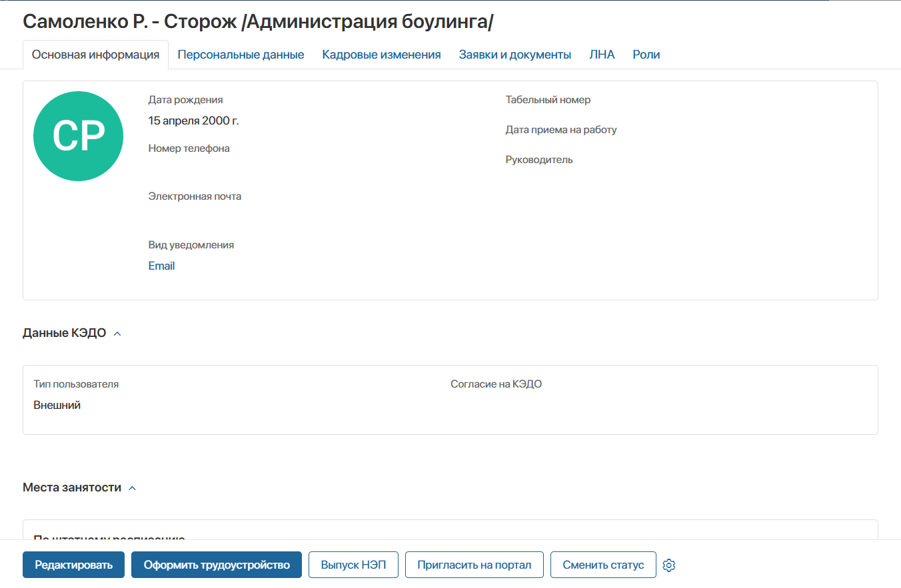
Task: Click the birth date 15 апреля 2000 г.
Action: (x=193, y=121)
